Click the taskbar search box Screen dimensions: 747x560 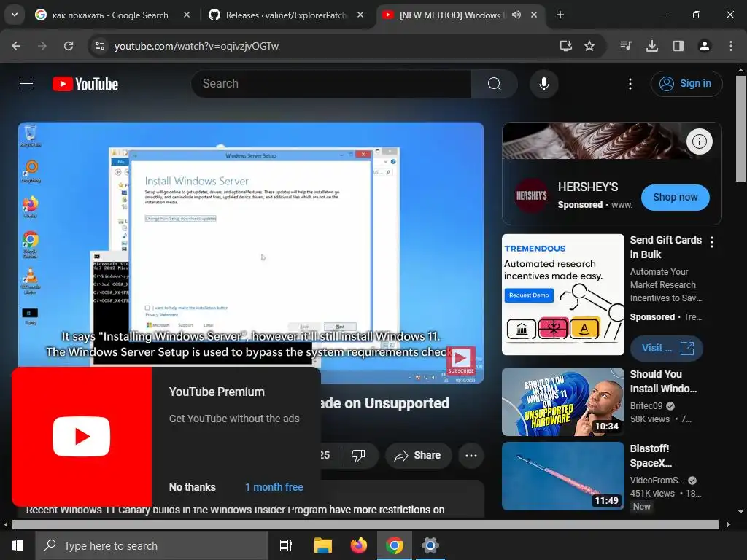click(x=152, y=545)
